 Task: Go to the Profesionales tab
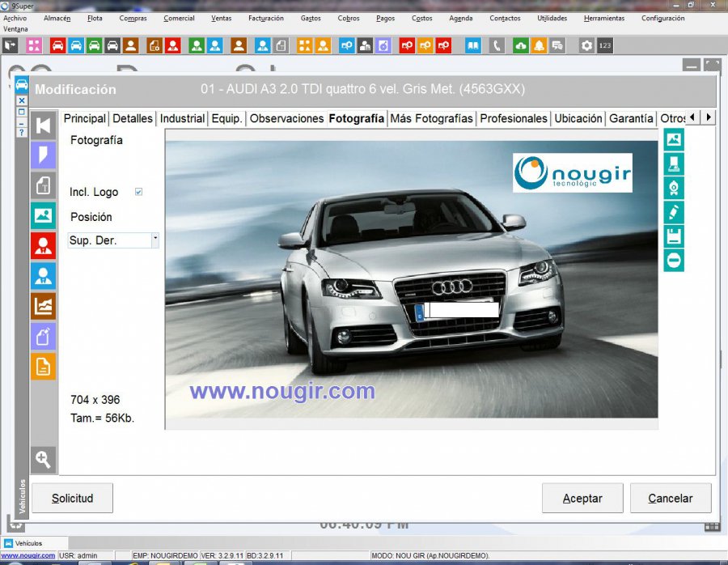(514, 118)
